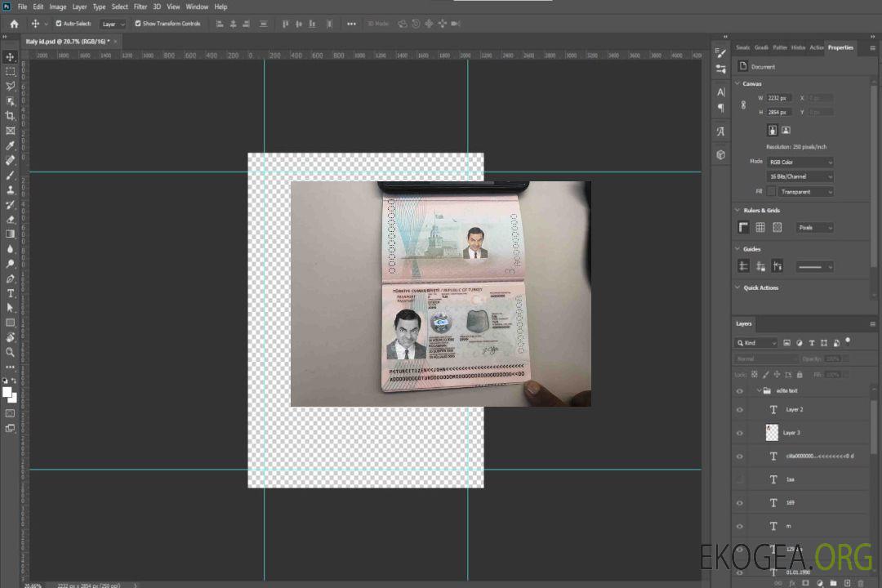Hide Layer 2 with eye icon

(740, 410)
